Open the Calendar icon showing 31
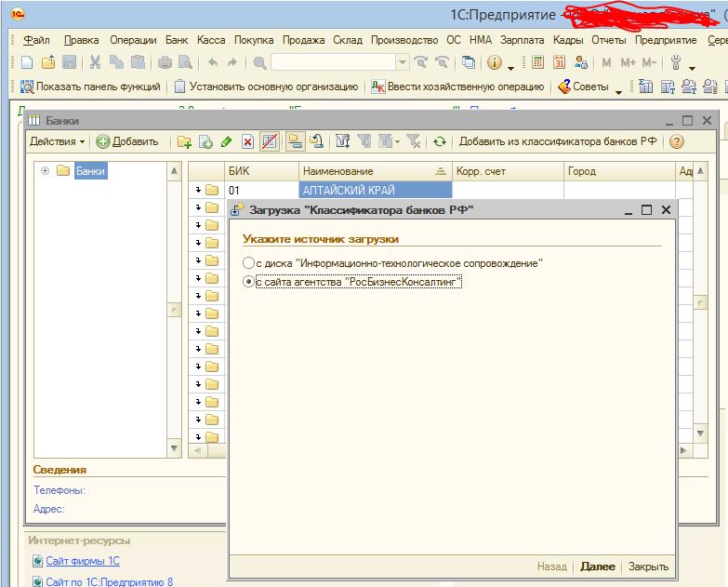The image size is (728, 587). (x=559, y=62)
